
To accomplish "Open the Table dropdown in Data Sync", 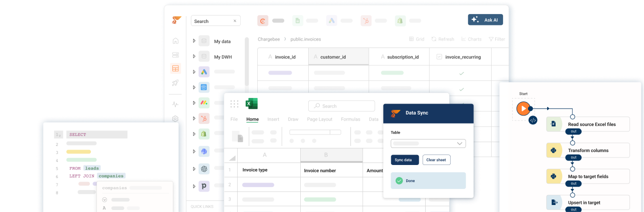I will pyautogui.click(x=428, y=143).
